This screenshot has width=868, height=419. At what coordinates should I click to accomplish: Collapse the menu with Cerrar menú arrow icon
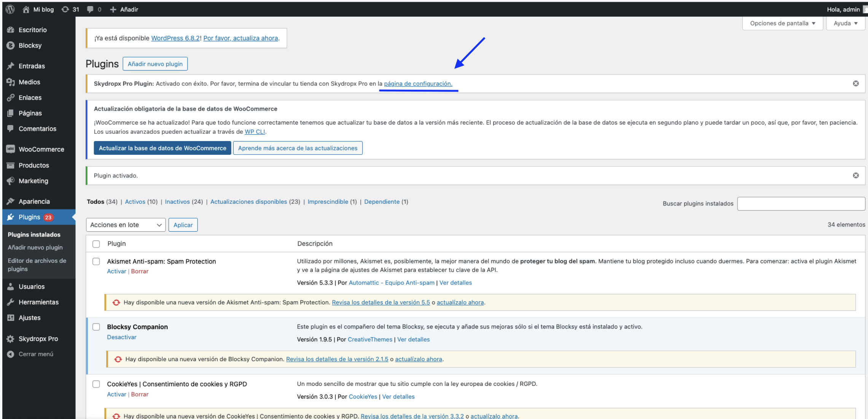(11, 354)
